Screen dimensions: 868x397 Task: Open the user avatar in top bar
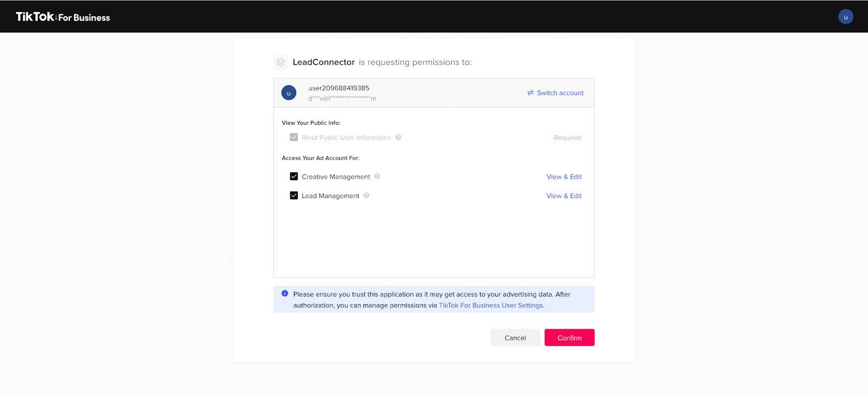click(x=846, y=17)
